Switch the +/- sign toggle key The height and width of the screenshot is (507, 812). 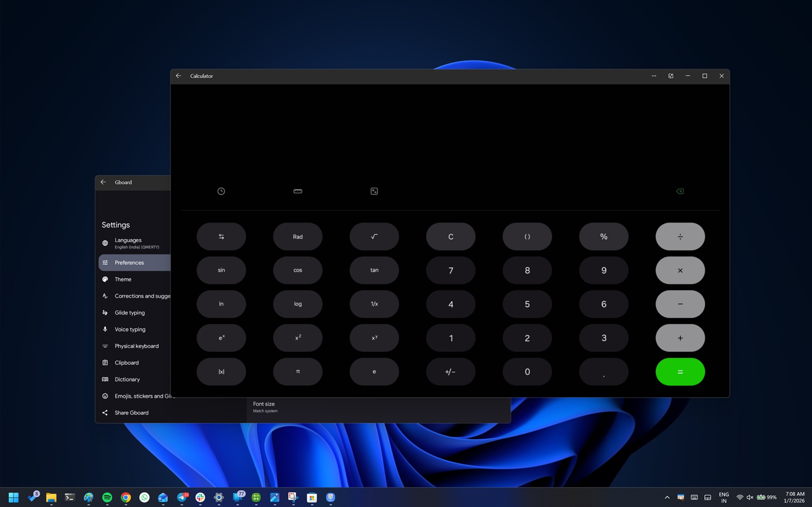(450, 372)
